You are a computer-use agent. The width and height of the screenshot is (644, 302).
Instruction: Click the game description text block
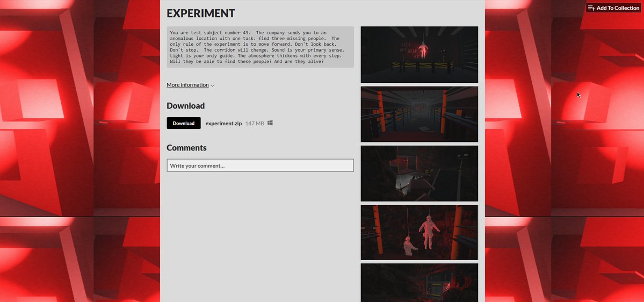click(260, 47)
